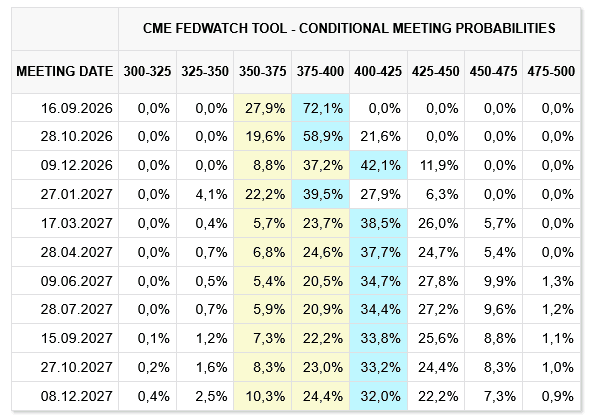The image size is (590, 417).
Task: Select the 16.09.2026 meeting date row
Action: tap(296, 108)
